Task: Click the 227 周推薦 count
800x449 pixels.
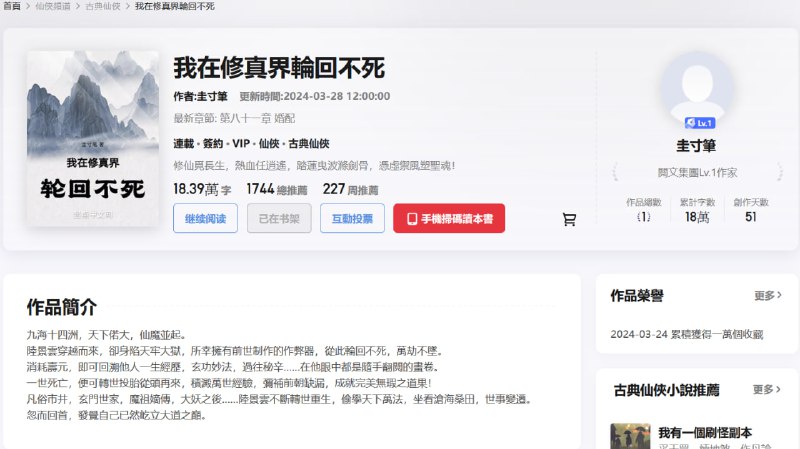Action: tap(351, 189)
